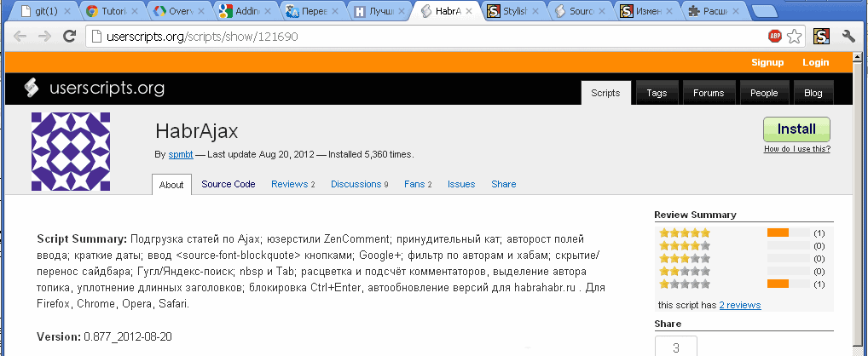Click the Signup link

click(x=767, y=62)
